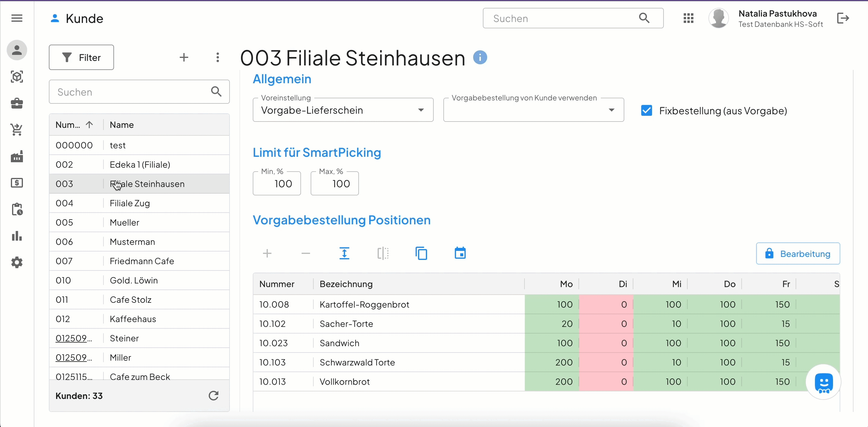Toggle the Filter button
The image size is (868, 427).
coord(81,57)
